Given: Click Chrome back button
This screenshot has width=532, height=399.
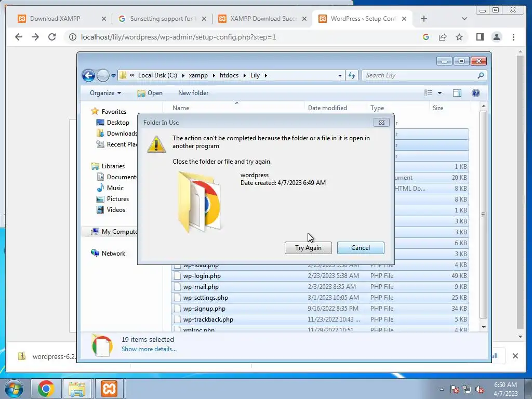Looking at the screenshot, I should tap(19, 37).
